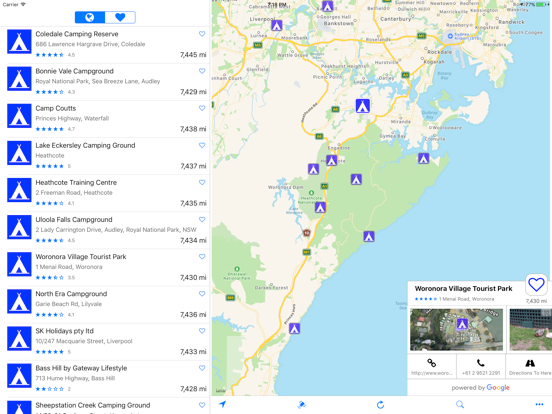This screenshot has width=552, height=414.
Task: Center map on current location arrow
Action: (x=222, y=404)
